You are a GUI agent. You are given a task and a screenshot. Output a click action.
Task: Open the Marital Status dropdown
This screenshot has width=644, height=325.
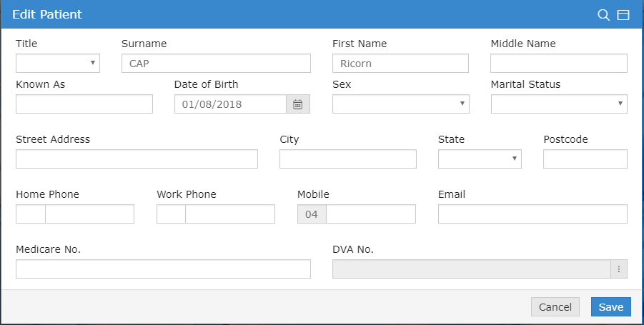coord(559,104)
